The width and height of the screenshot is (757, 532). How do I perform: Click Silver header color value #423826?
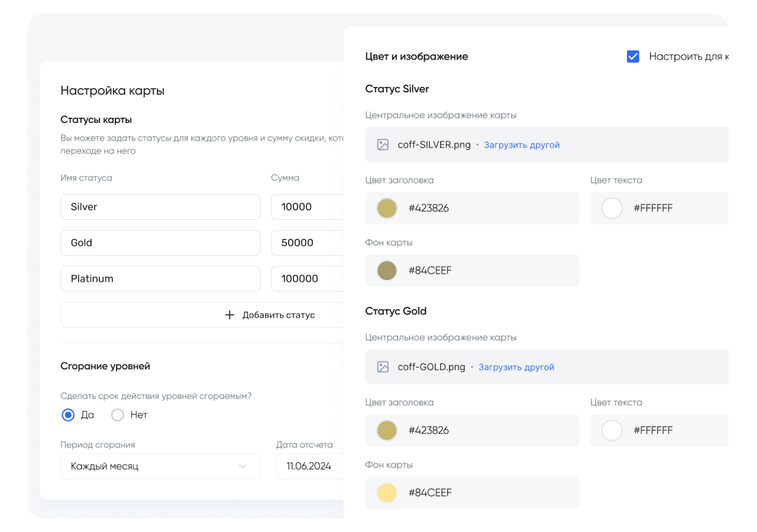pyautogui.click(x=429, y=208)
